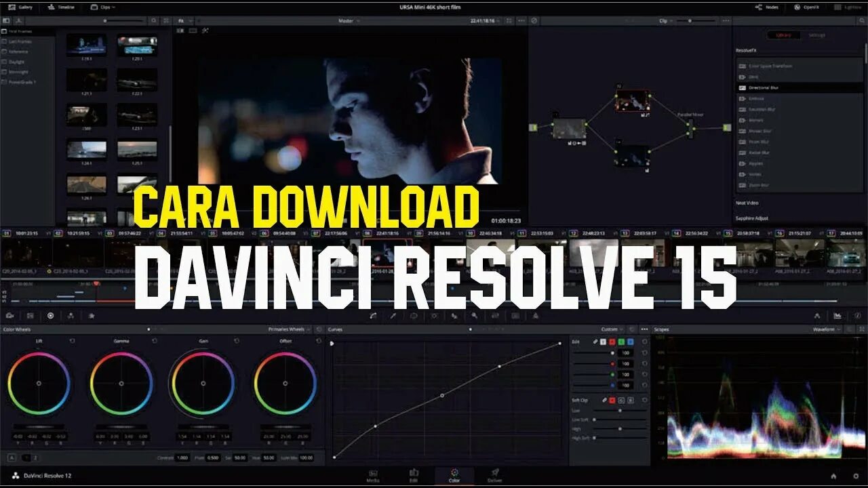Viewport: 868px width, 488px height.
Task: Click the gallery search magnifier icon
Action: point(155,21)
